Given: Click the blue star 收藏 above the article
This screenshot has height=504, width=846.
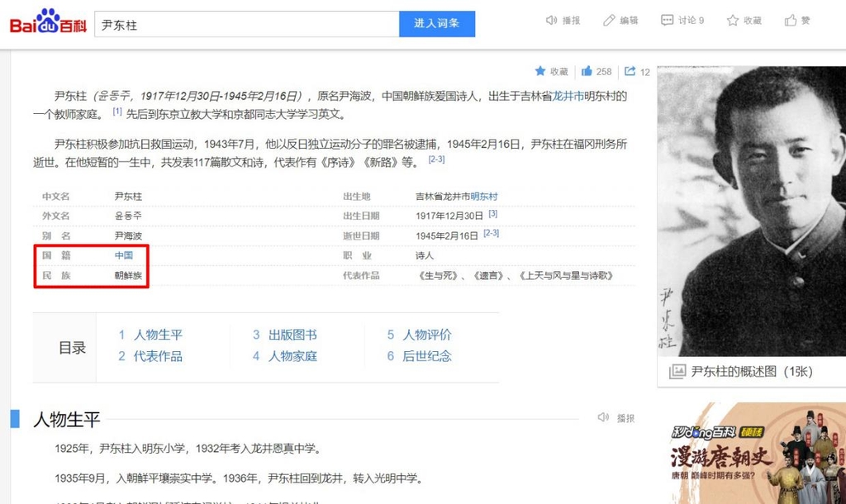Looking at the screenshot, I should tap(540, 72).
